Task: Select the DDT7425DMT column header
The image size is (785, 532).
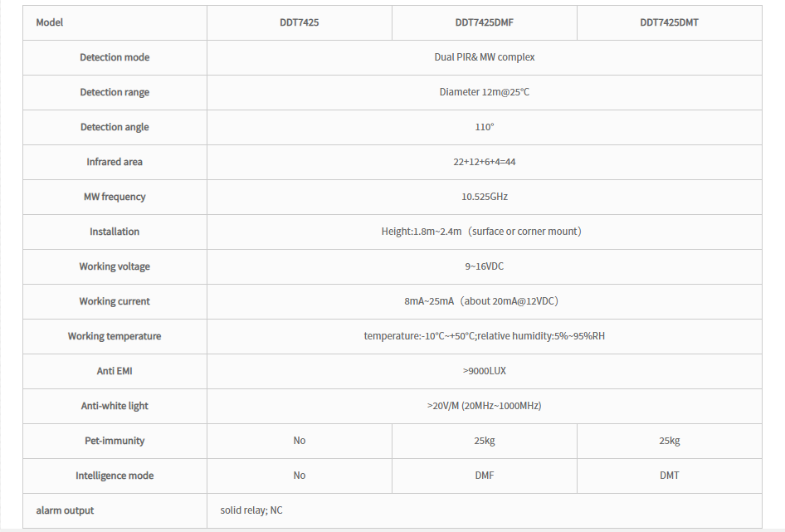Action: click(669, 22)
